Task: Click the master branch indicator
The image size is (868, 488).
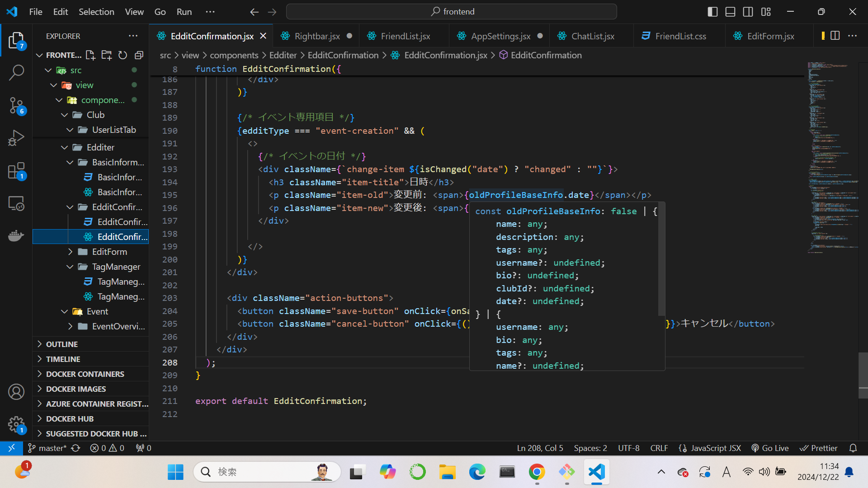Action: pos(47,448)
